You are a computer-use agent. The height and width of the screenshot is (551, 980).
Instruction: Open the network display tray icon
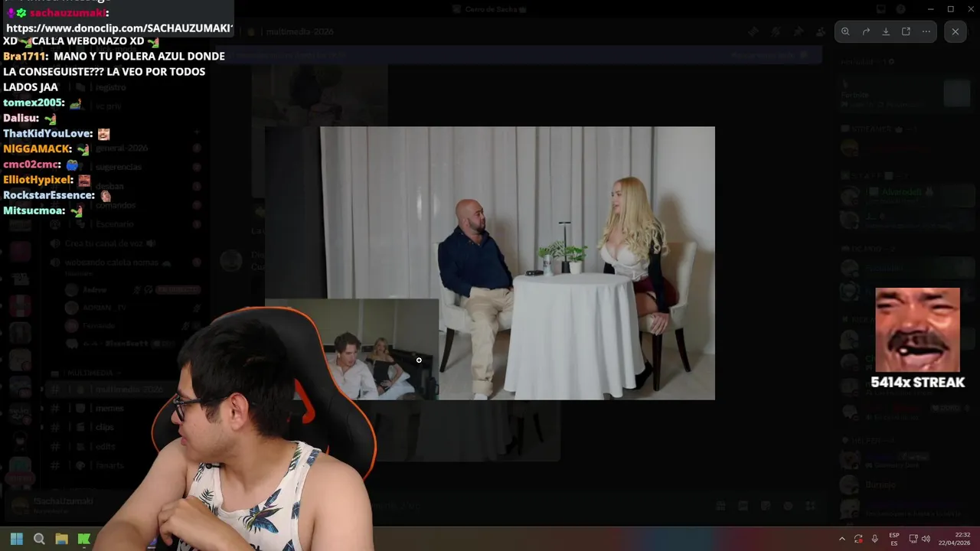click(913, 539)
